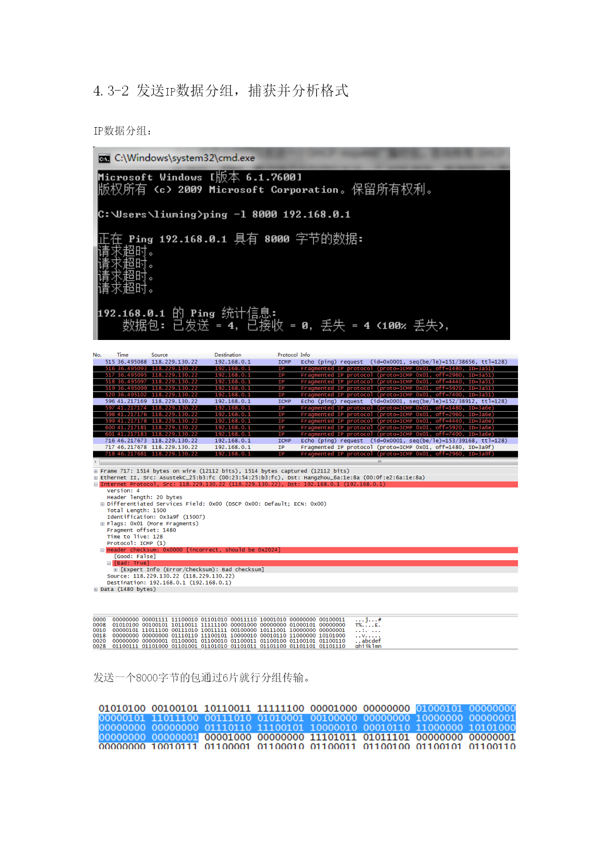The width and height of the screenshot is (614, 868).
Task: Select packet 600 at time 41.217181
Action: 305,428
